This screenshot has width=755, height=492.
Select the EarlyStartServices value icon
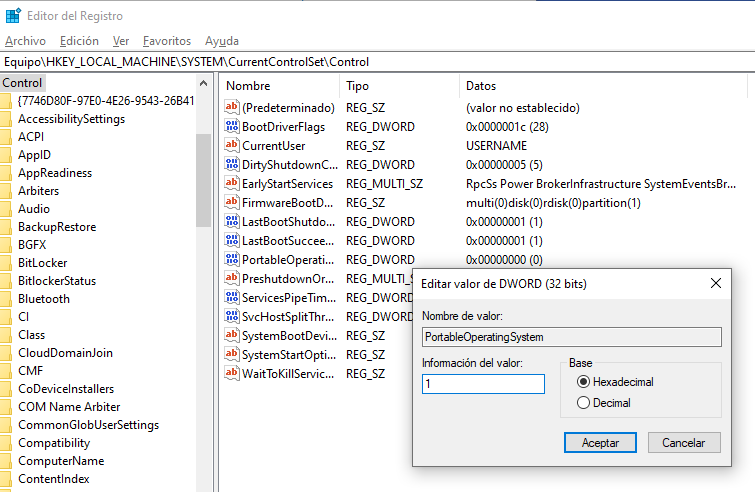tap(232, 184)
